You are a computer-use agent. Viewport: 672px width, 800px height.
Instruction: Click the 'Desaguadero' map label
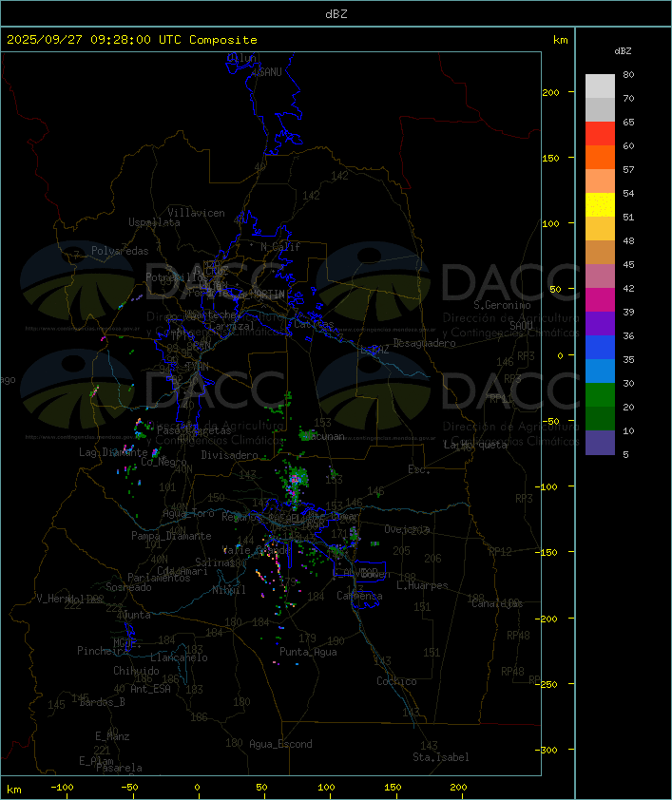pos(424,343)
